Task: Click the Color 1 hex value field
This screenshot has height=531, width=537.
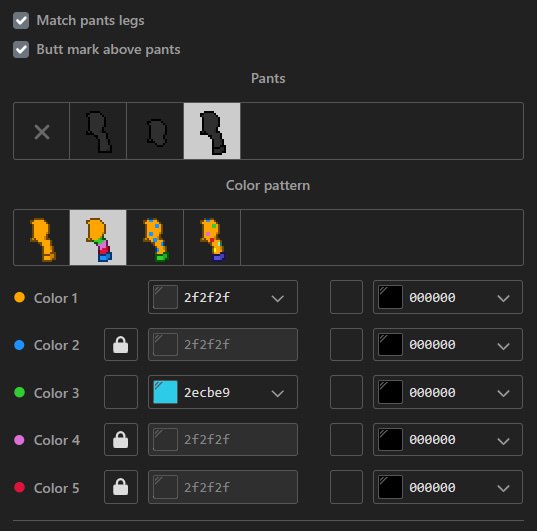Action: click(x=207, y=297)
